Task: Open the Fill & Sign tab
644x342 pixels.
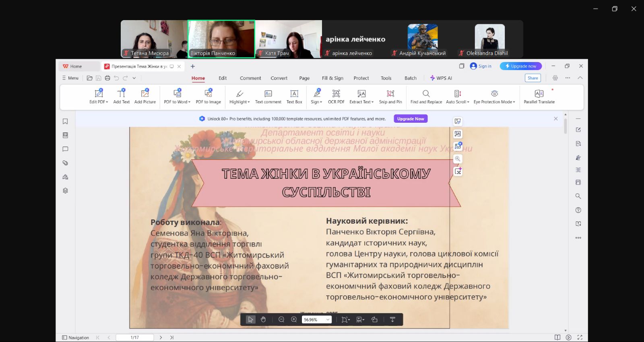Action: tap(332, 78)
